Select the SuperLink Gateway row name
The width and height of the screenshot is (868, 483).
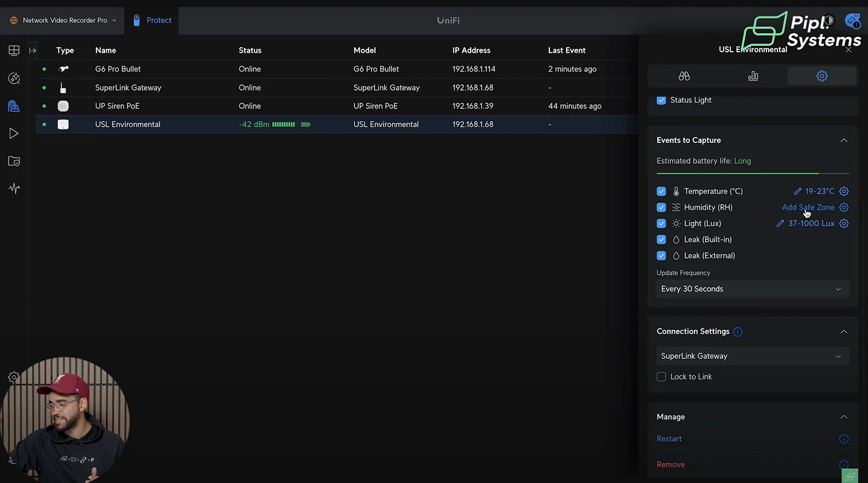[128, 88]
